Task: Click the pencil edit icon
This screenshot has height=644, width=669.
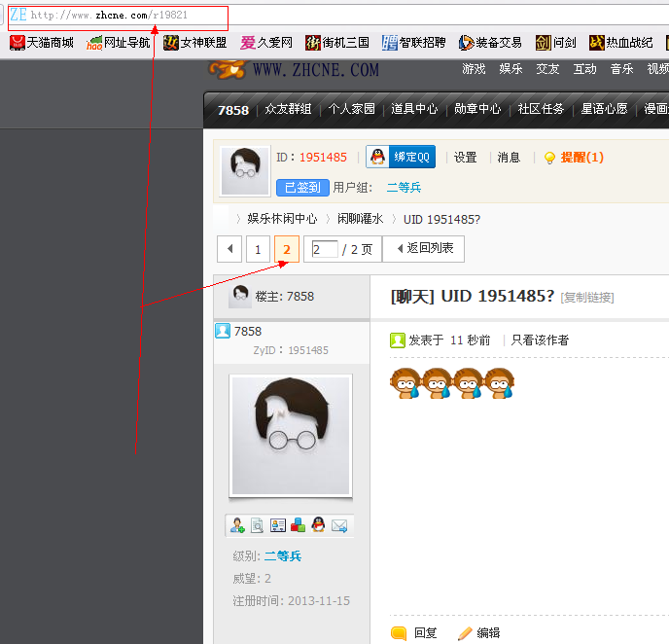Action: [465, 633]
